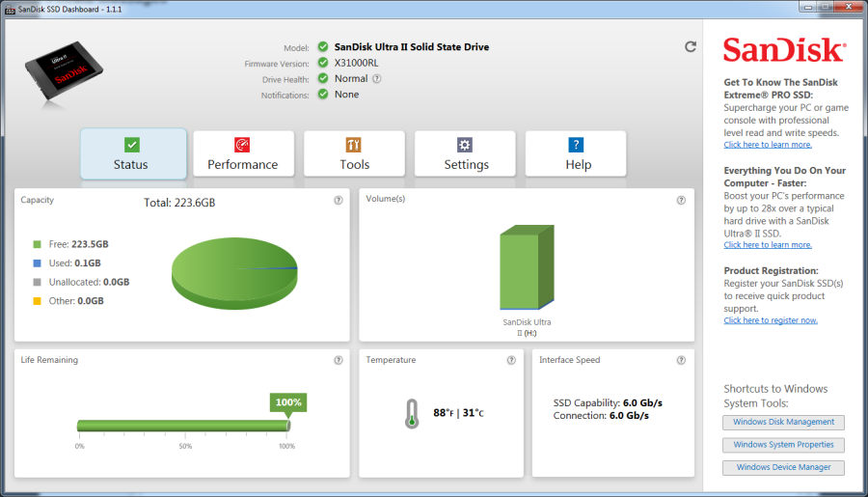The width and height of the screenshot is (868, 497).
Task: Open Windows Device Manager shortcut
Action: coord(783,468)
